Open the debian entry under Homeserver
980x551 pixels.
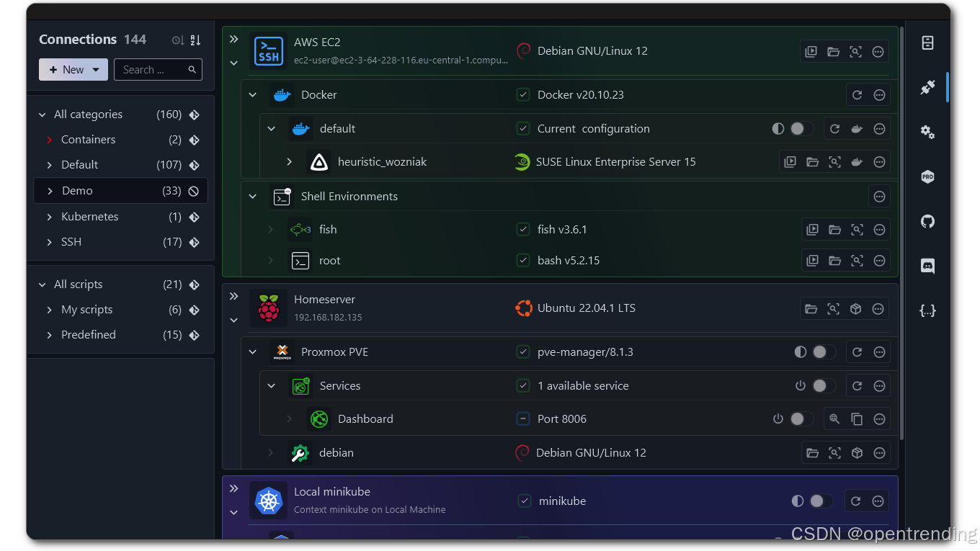tap(337, 453)
